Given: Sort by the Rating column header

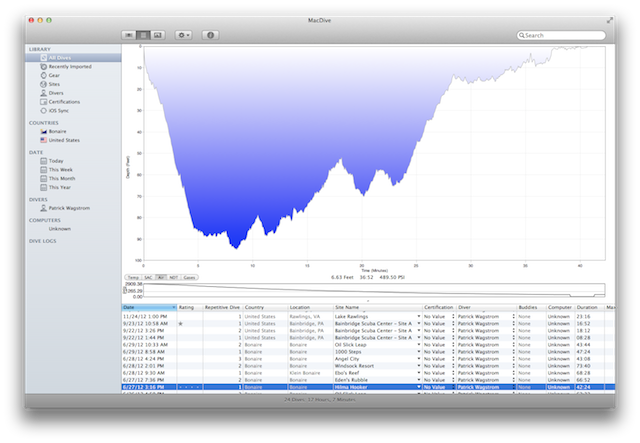Looking at the screenshot, I should click(x=189, y=307).
